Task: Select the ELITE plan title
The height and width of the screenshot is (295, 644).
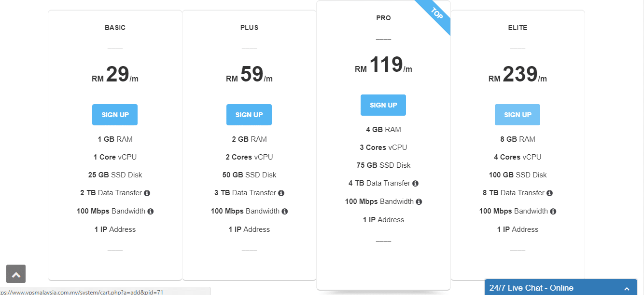Action: [517, 27]
